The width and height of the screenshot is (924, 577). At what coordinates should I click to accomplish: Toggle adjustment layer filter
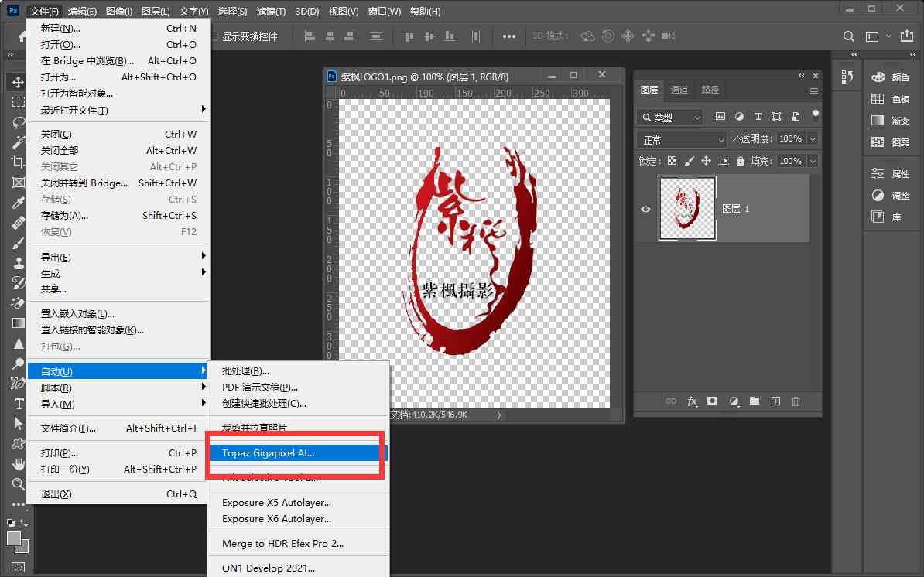point(739,117)
